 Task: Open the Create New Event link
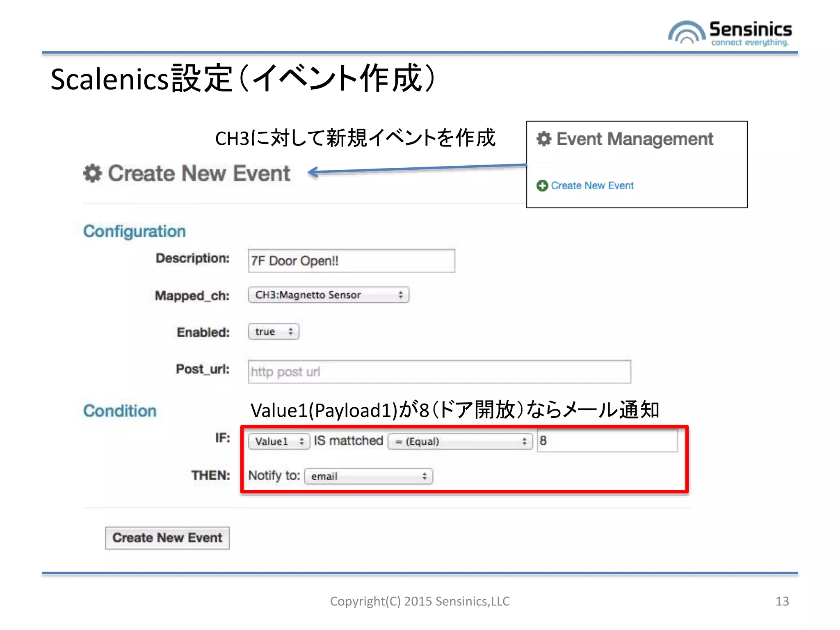[592, 186]
